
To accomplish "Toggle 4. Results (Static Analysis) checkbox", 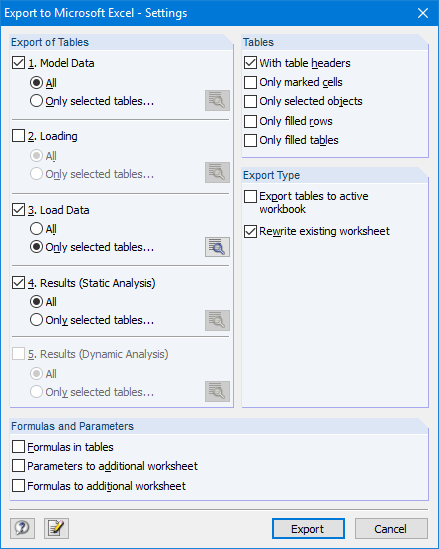I will point(18,283).
